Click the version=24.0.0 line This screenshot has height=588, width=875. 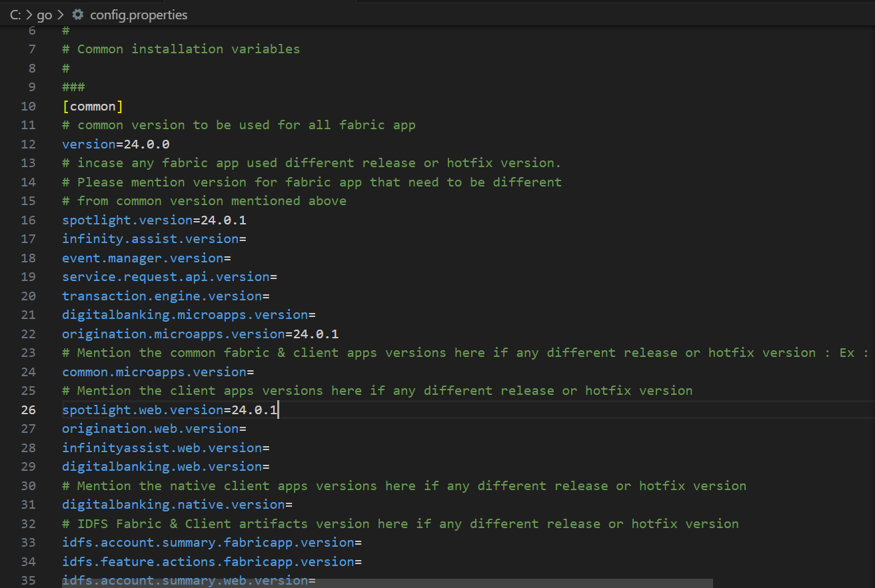point(116,144)
